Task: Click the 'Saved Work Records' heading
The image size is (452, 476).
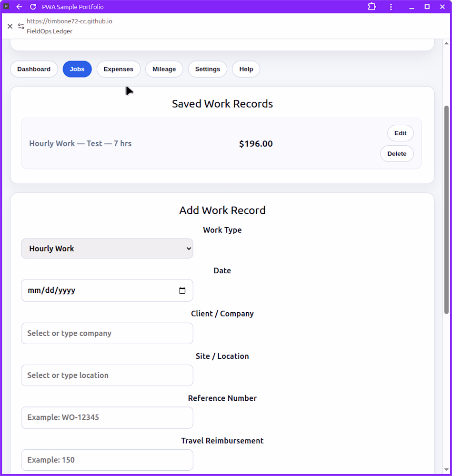Action: tap(222, 104)
